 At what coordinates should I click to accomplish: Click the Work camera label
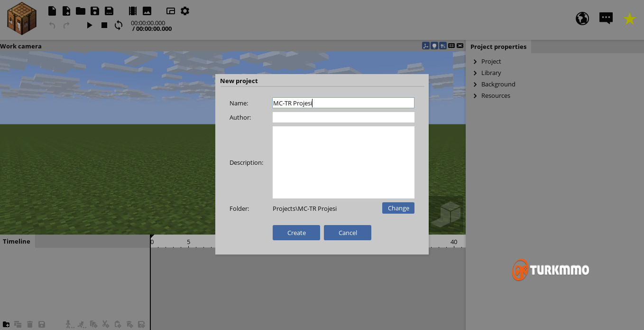coord(21,46)
